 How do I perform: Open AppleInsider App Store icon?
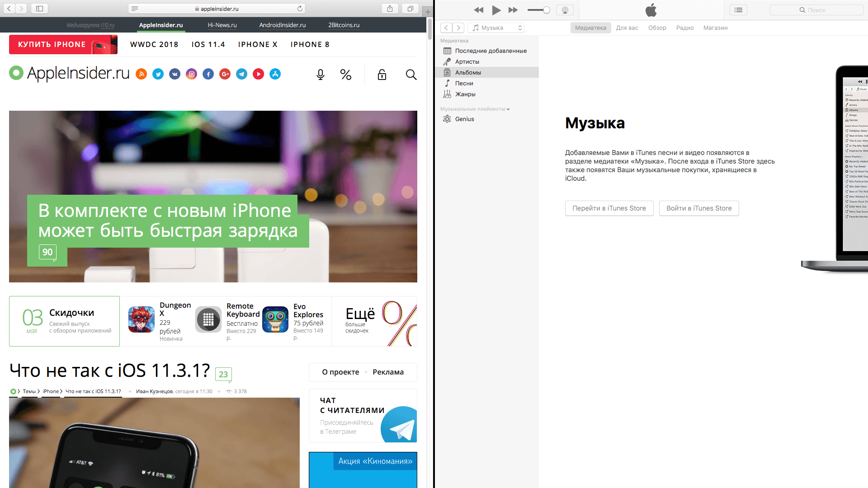tap(275, 74)
